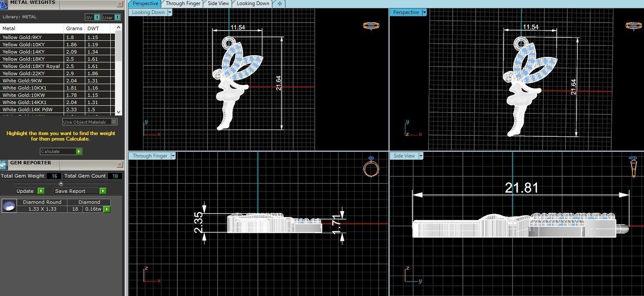Viewport: 644px width, 296px height.
Task: Select the White Gold:14K PdW row
Action: 57,110
